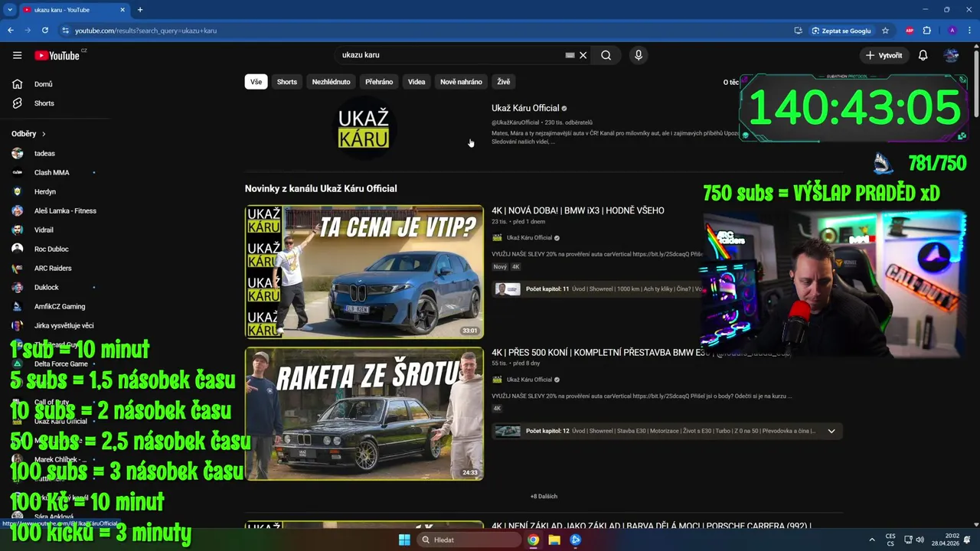Select the Shorts filter chip
The height and width of the screenshot is (551, 980).
pos(287,82)
